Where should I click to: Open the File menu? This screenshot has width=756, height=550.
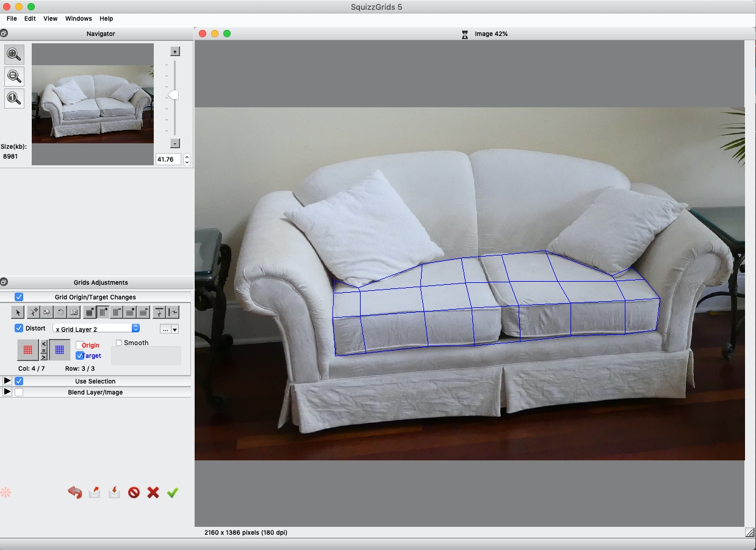tap(12, 19)
